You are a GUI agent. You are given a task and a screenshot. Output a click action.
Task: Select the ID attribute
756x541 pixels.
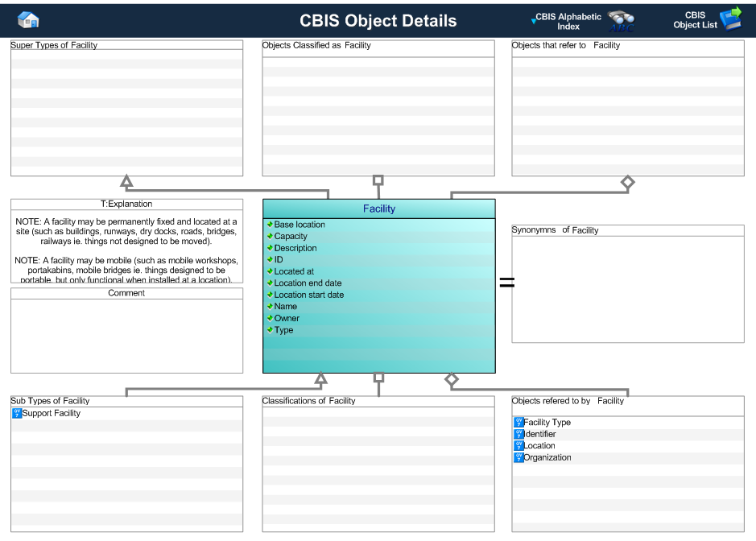(x=279, y=259)
